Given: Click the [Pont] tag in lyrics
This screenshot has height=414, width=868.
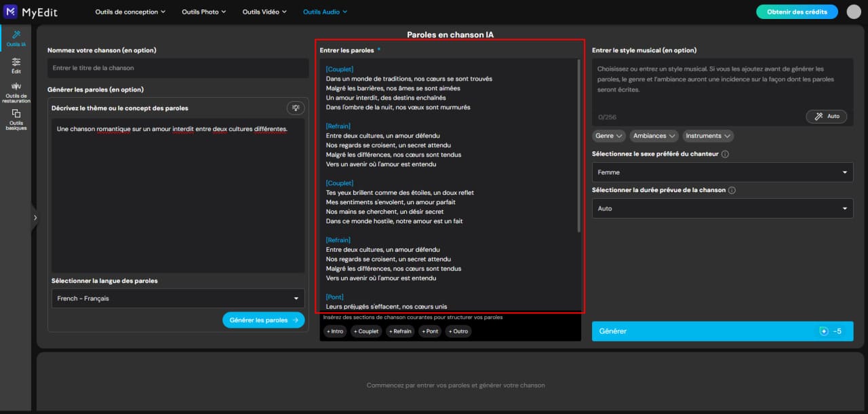Looking at the screenshot, I should pos(335,297).
